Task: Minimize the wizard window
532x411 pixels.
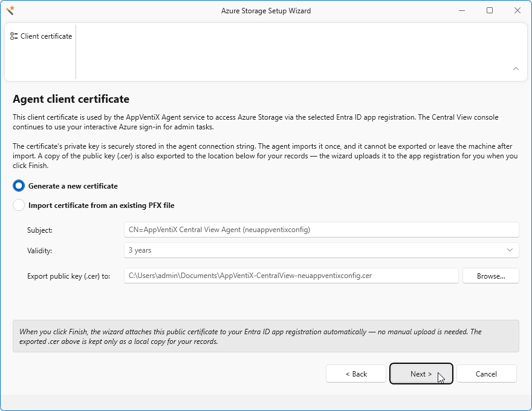Action: [x=462, y=10]
